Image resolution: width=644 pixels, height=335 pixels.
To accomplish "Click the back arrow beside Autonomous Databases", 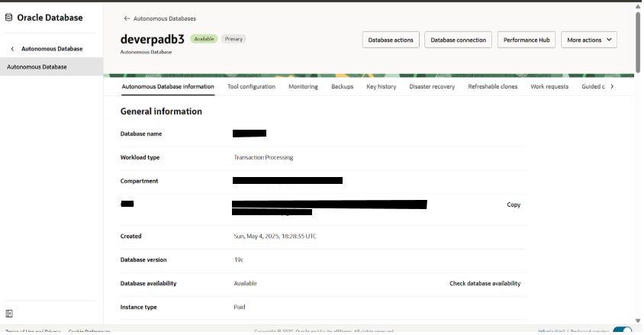I will pyautogui.click(x=126, y=18).
